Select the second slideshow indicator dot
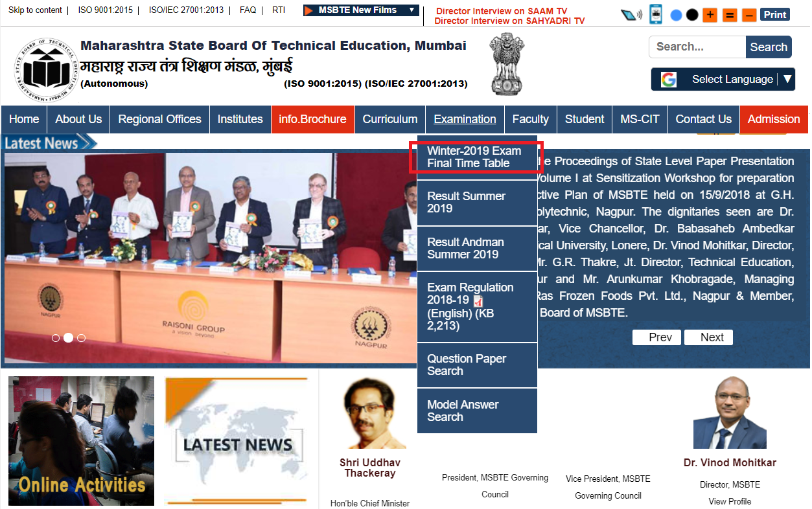The image size is (812, 509). click(68, 337)
